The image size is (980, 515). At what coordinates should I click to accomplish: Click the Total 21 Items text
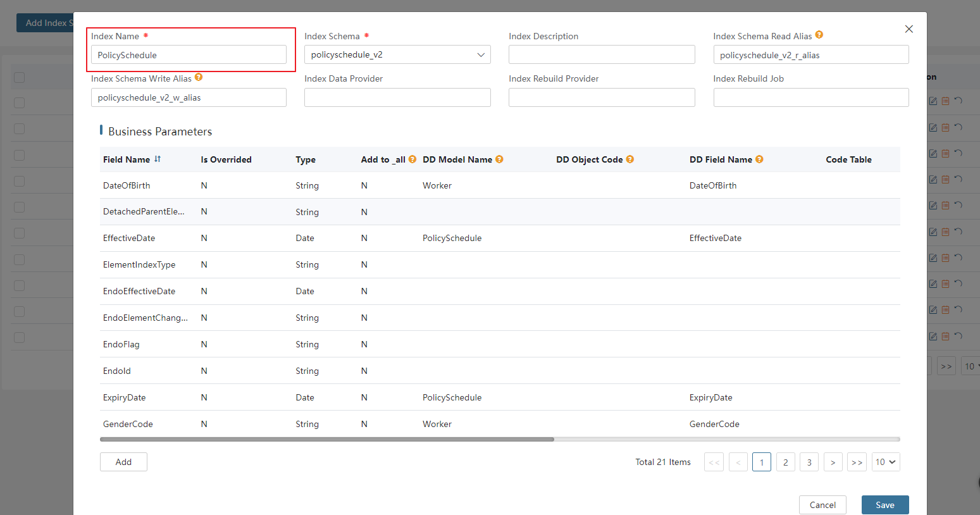(x=663, y=462)
